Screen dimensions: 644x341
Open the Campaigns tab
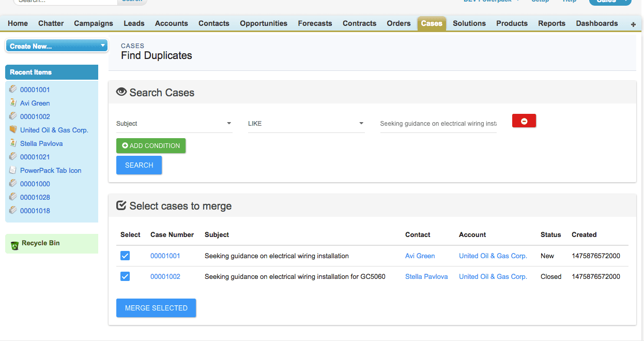pyautogui.click(x=94, y=23)
